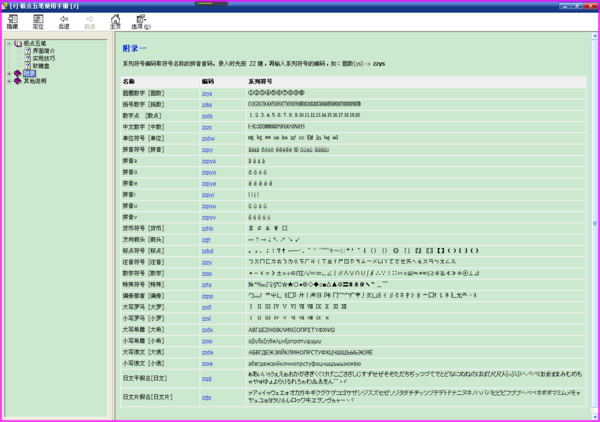Viewport: 600px width, 422px height.
Task: Expand the 附录 tree node
Action: [9, 73]
